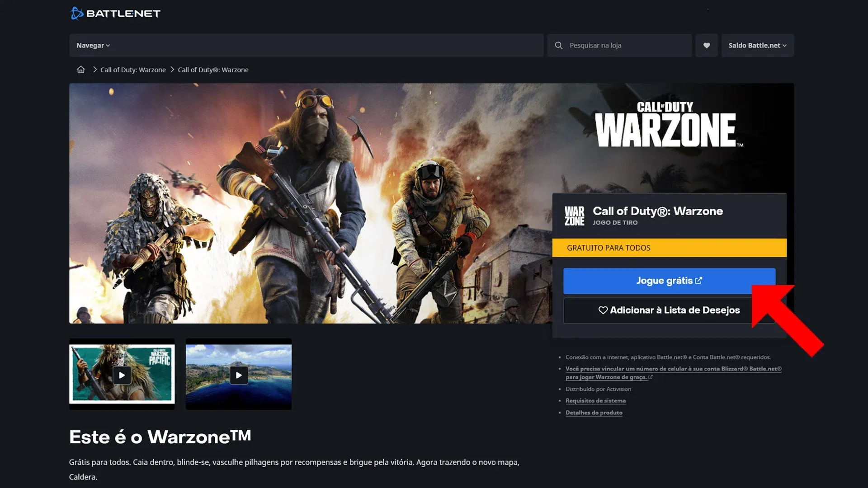Image resolution: width=868 pixels, height=488 pixels.
Task: Play the first Warzone Pacific video thumbnail
Action: [122, 374]
